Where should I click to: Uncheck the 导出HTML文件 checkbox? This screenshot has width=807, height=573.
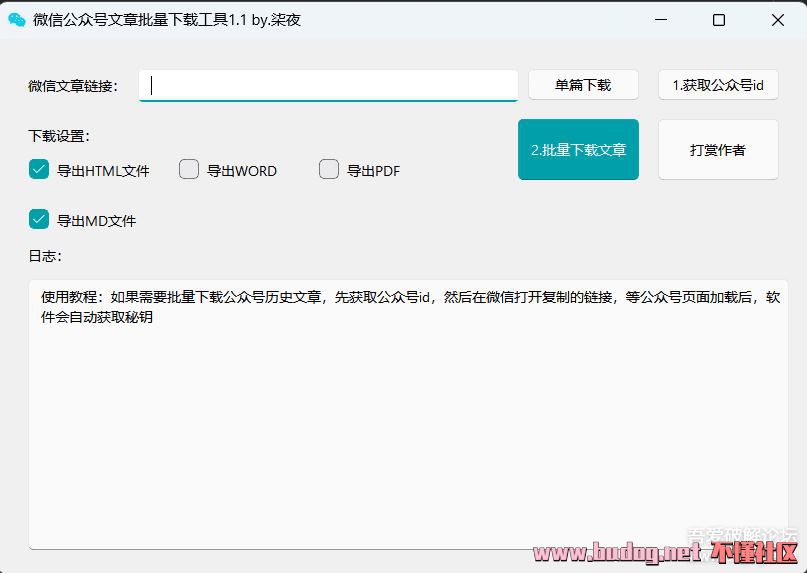tap(39, 169)
